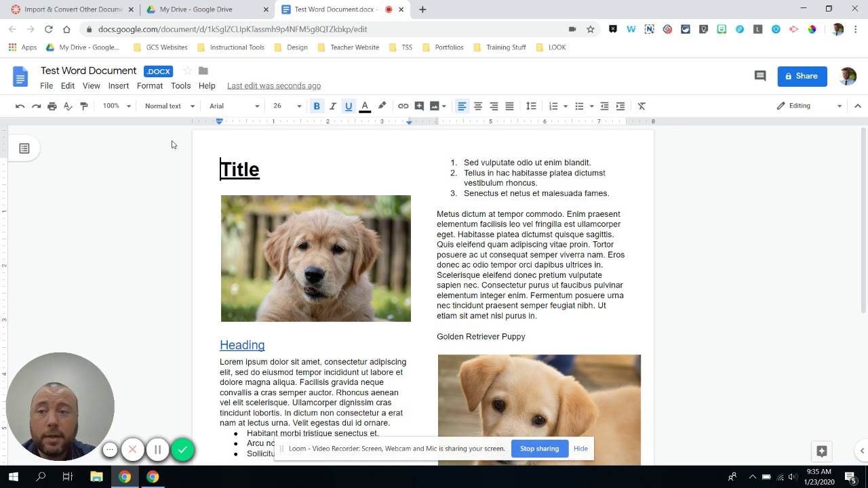
Task: Select the Paint format roller icon
Action: pyautogui.click(x=84, y=106)
